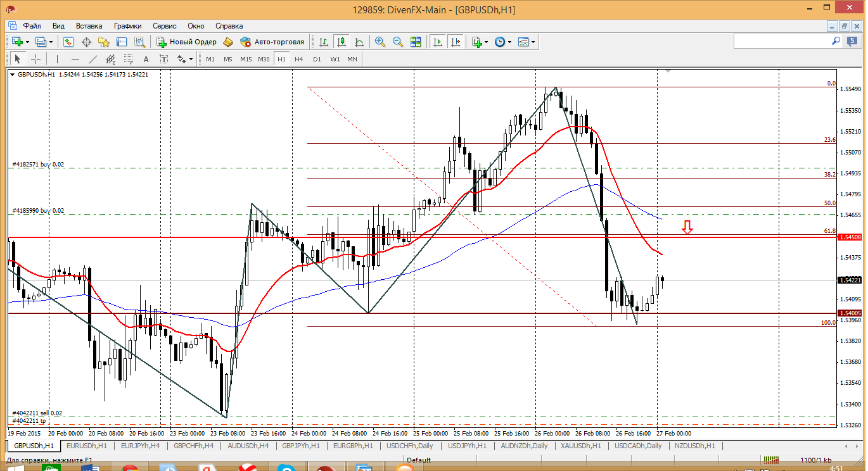Click the search input field
Screen dimensions: 868x471
pyautogui.click(x=782, y=41)
